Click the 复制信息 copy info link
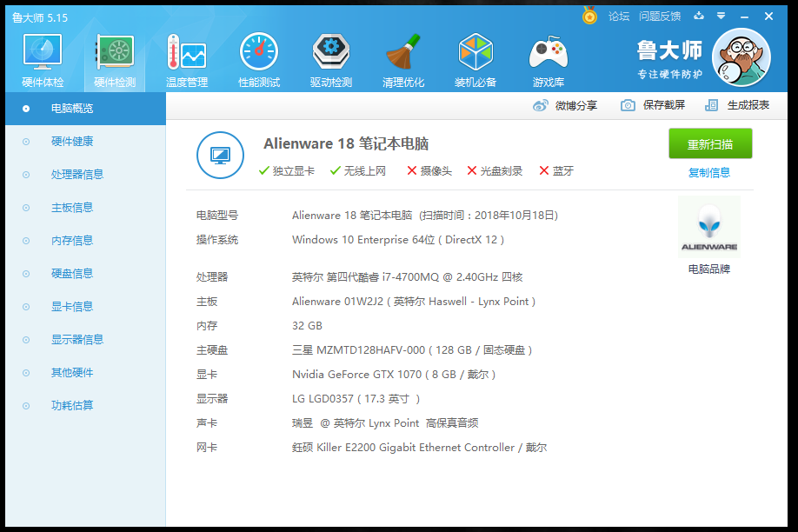 pyautogui.click(x=709, y=173)
